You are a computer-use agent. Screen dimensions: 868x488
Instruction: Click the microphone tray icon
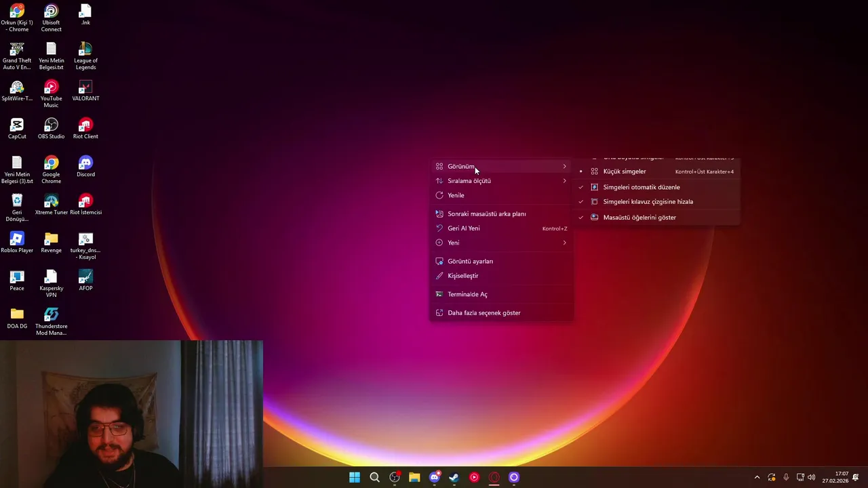pos(786,477)
